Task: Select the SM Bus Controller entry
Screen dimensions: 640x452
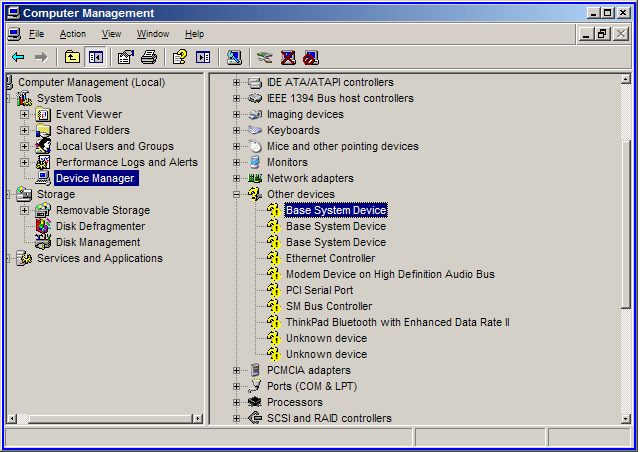Action: click(328, 306)
